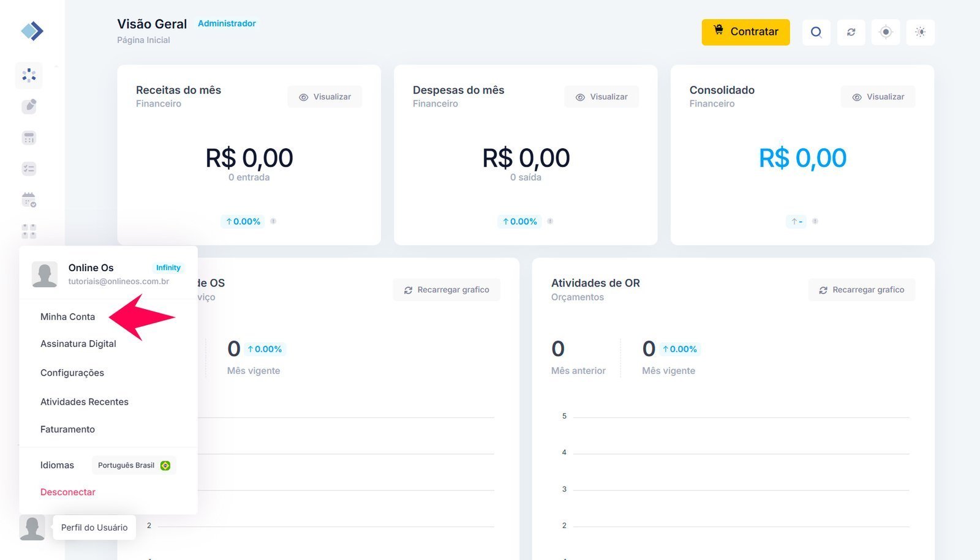The height and width of the screenshot is (560, 980).
Task: Select the checklist icon in sidebar
Action: coord(29,169)
